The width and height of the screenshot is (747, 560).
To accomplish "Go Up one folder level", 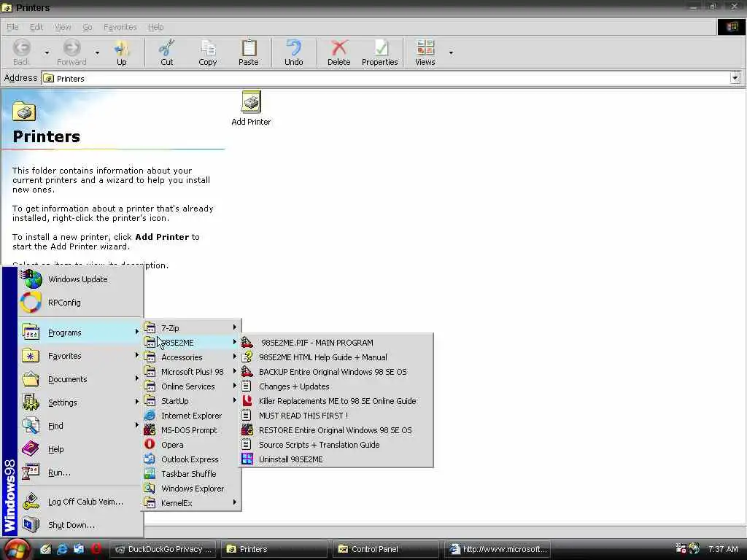I will tap(122, 52).
